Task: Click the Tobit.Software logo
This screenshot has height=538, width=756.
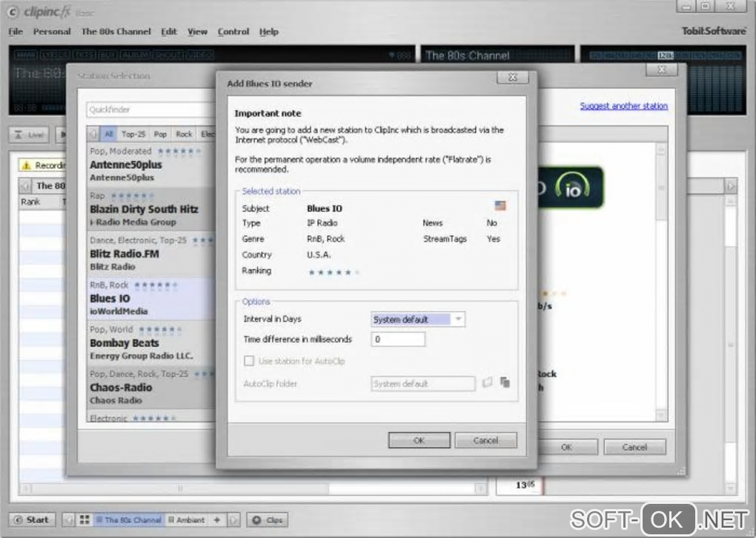Action: coord(714,31)
